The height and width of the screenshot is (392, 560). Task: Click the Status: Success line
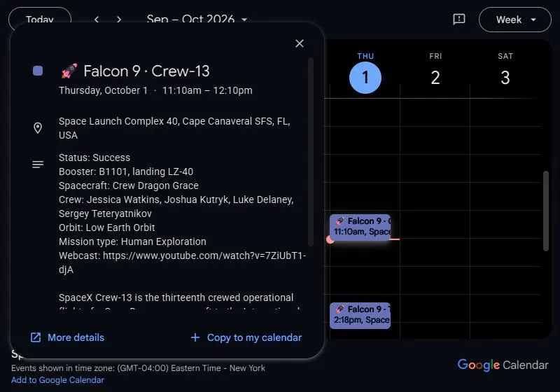tap(94, 157)
